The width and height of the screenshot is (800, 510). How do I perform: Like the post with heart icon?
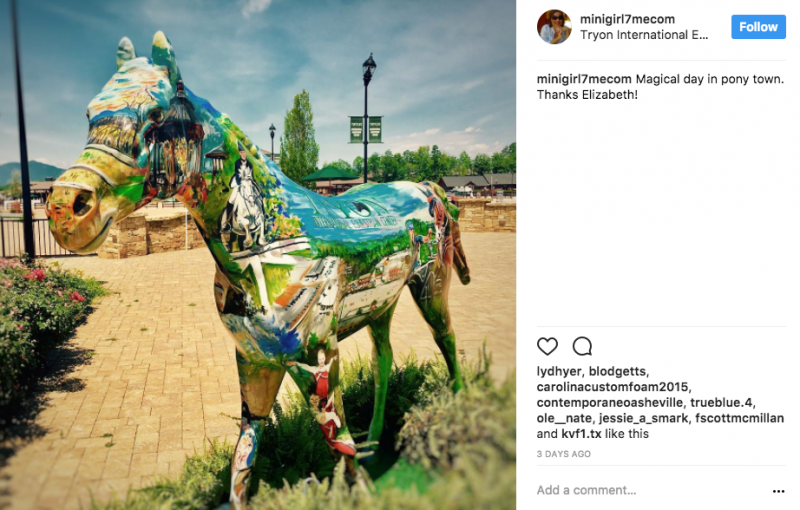[547, 346]
